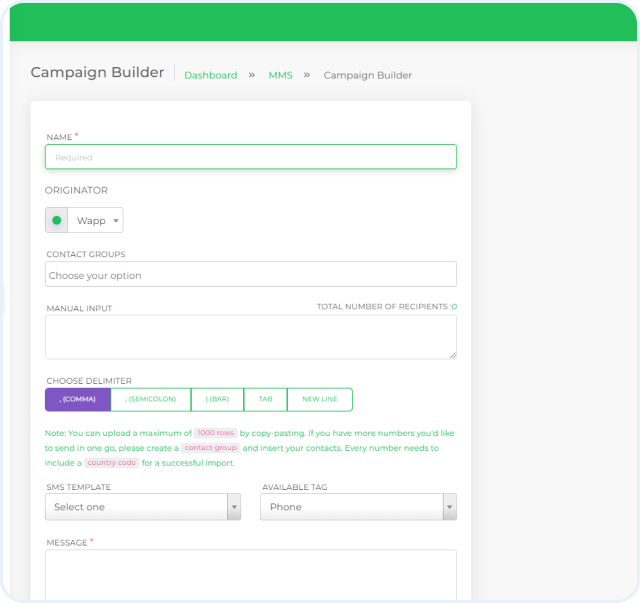Select the Bar delimiter option
640x603 pixels.
(217, 399)
